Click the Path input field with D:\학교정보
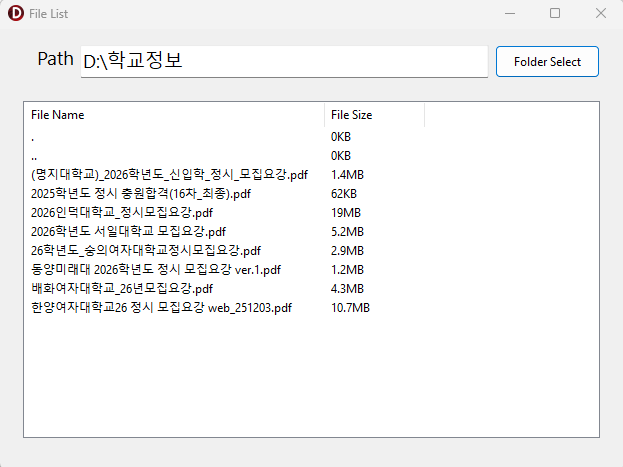This screenshot has width=623, height=467. coord(284,62)
